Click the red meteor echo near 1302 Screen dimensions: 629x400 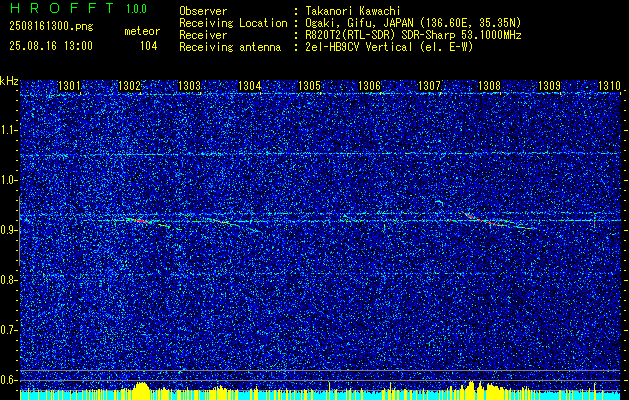139,220
